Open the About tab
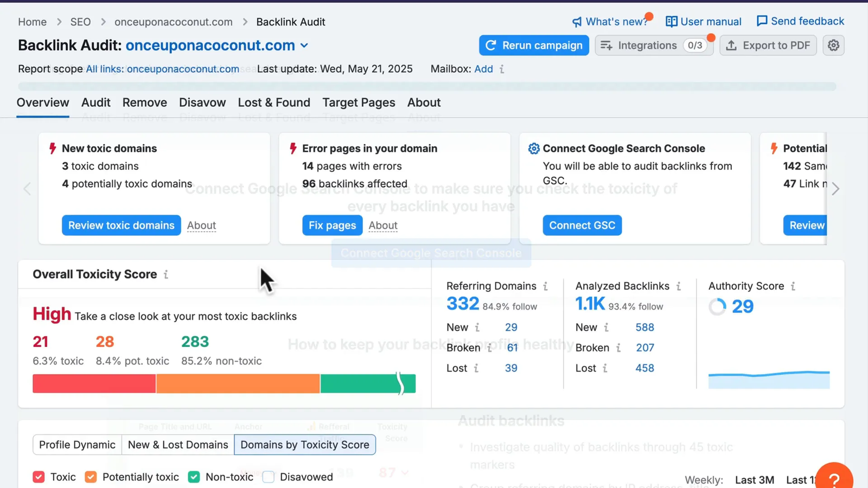Image resolution: width=868 pixels, height=488 pixels. coord(424,102)
